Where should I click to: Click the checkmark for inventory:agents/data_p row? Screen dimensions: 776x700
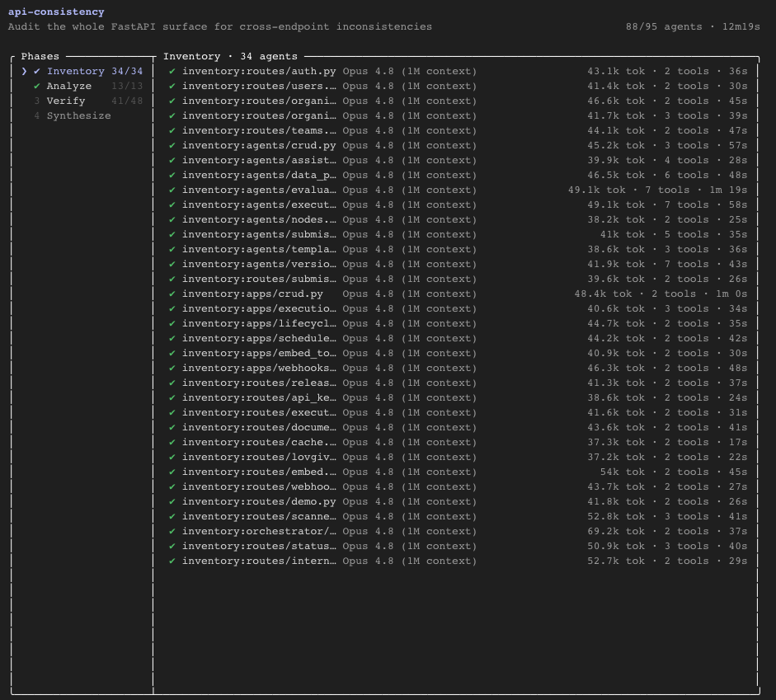[172, 175]
